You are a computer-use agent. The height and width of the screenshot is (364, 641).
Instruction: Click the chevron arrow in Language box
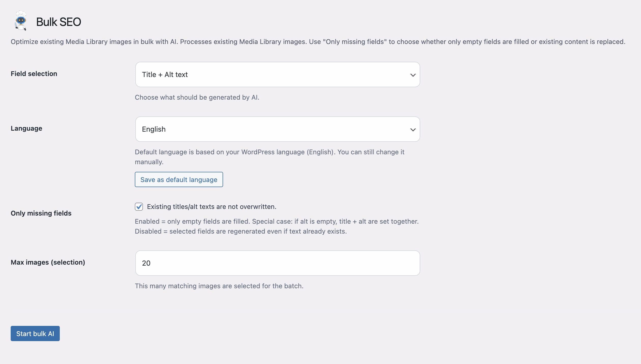[413, 130]
